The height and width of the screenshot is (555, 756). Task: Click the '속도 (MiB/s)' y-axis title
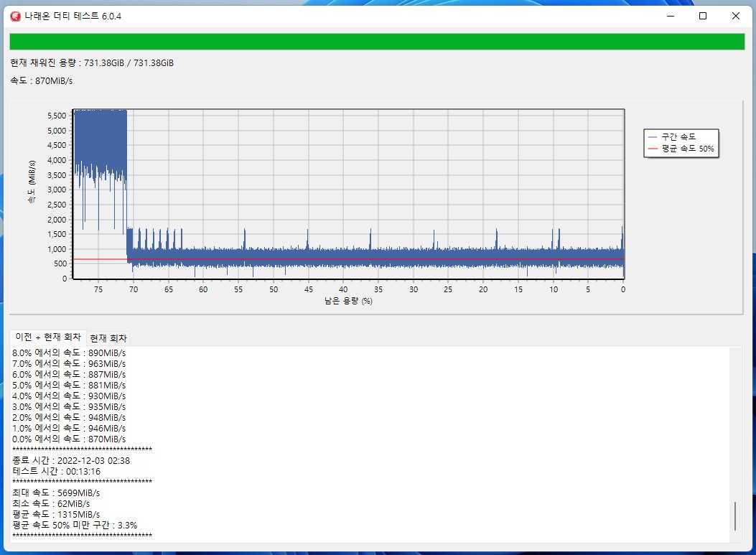tap(32, 182)
